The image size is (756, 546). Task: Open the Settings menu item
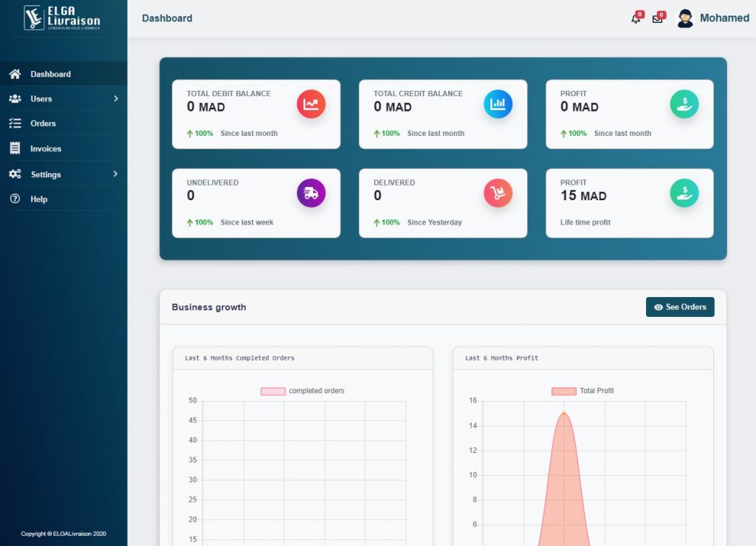(63, 174)
